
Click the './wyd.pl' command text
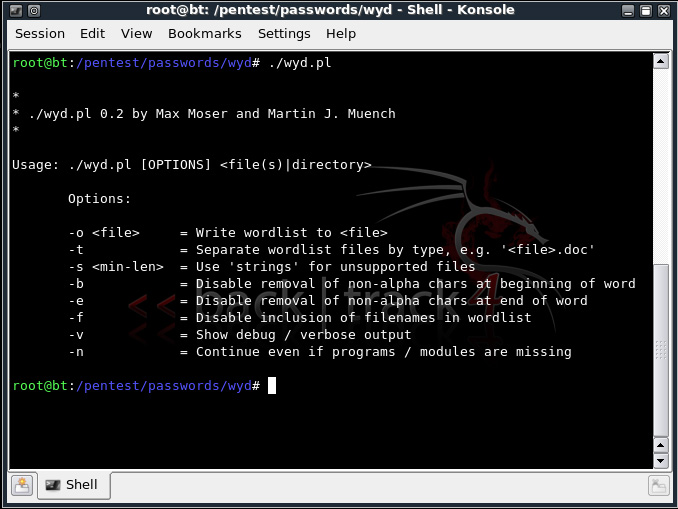click(x=300, y=63)
